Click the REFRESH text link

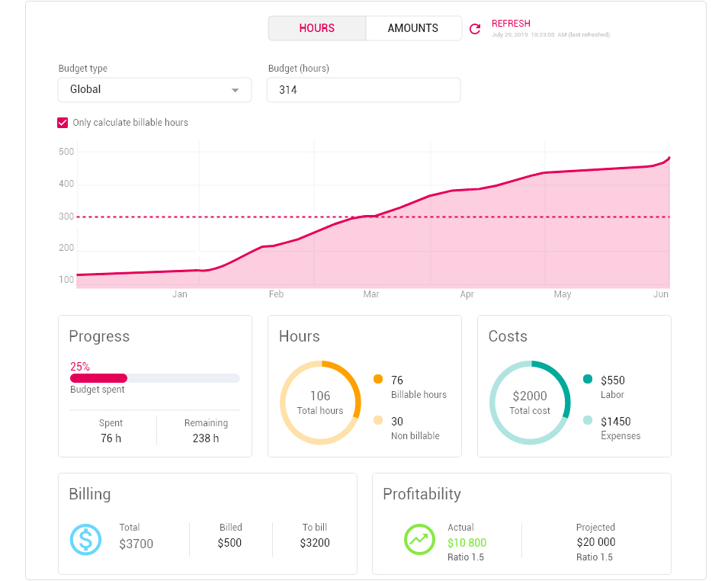[511, 24]
